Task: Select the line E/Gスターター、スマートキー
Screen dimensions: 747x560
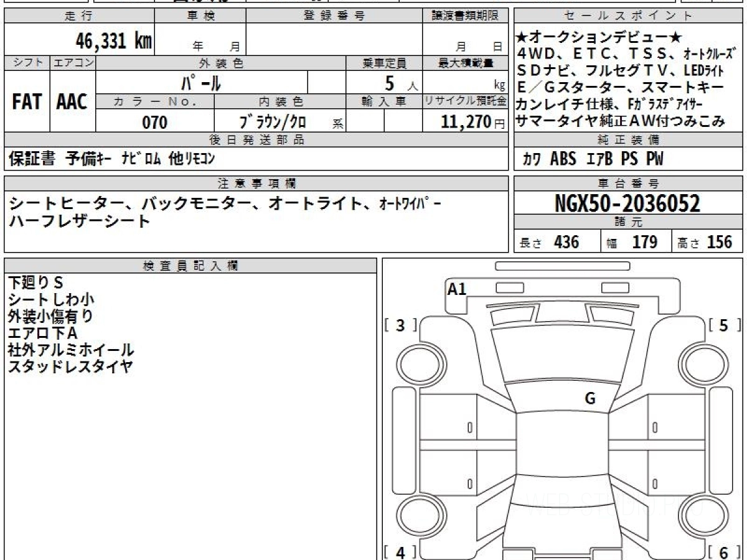Action: coord(620,87)
